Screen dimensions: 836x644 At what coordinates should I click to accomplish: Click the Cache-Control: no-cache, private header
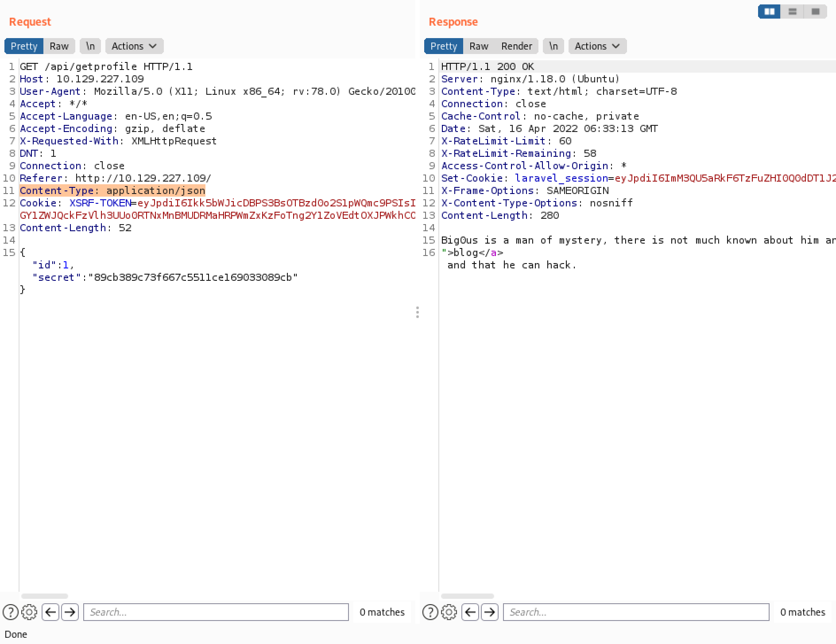pos(540,116)
